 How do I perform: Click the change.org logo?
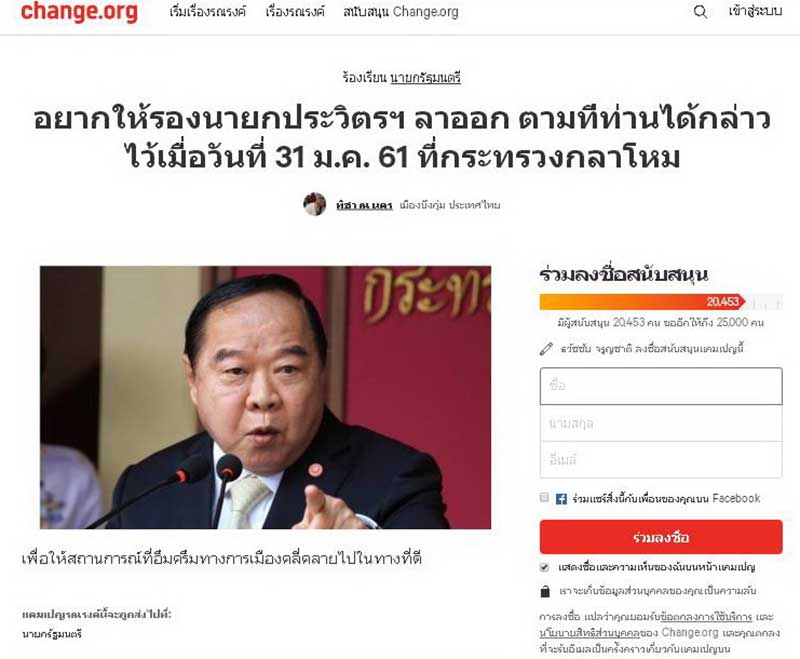[79, 11]
